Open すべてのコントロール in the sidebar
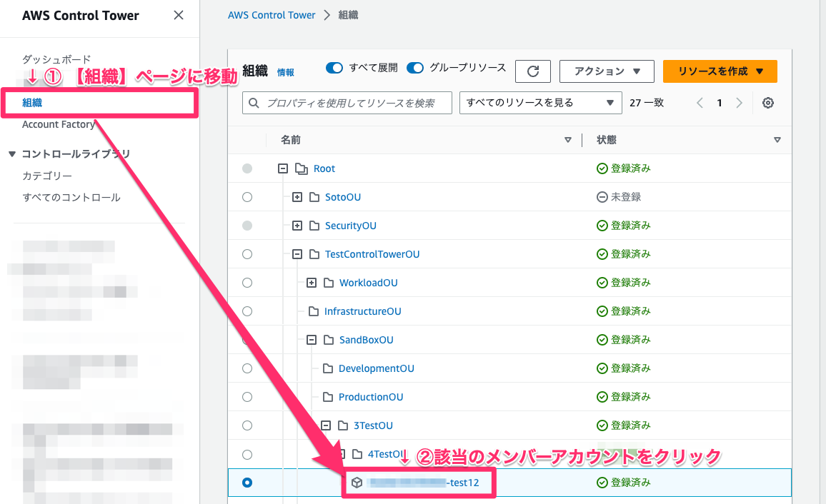Screen dimensions: 826x504 (x=71, y=197)
